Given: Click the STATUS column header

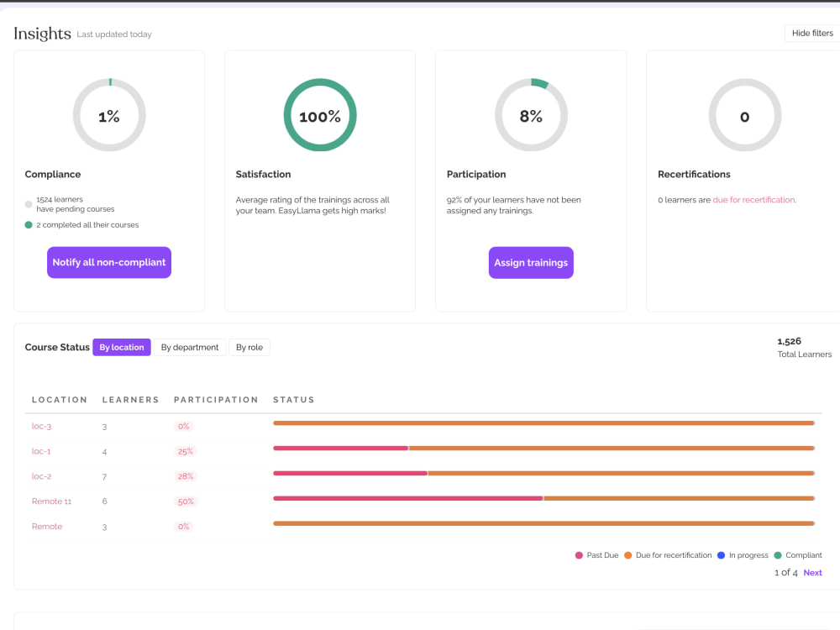Looking at the screenshot, I should click(293, 400).
